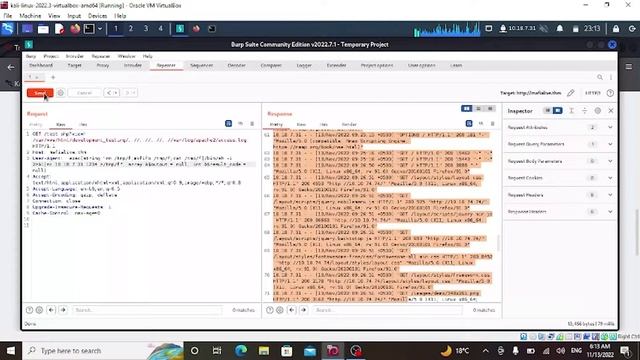
Task: Click request search input field
Action: (147, 310)
